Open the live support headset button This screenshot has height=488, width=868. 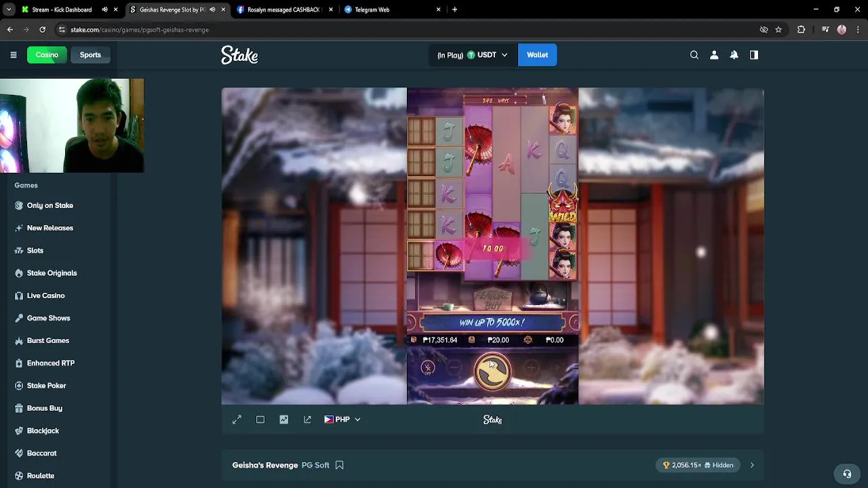click(x=847, y=474)
